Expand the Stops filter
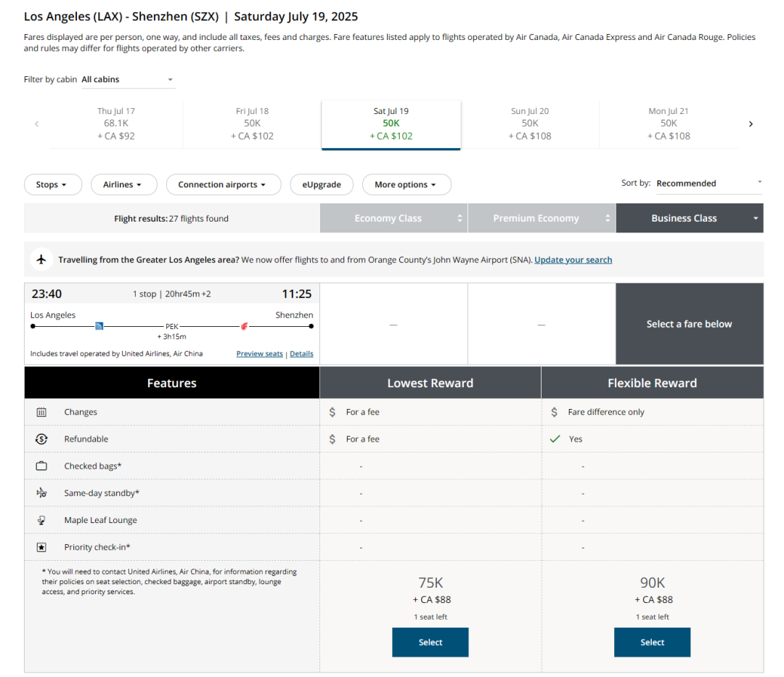Viewport: 784px width, 677px height. pos(52,185)
